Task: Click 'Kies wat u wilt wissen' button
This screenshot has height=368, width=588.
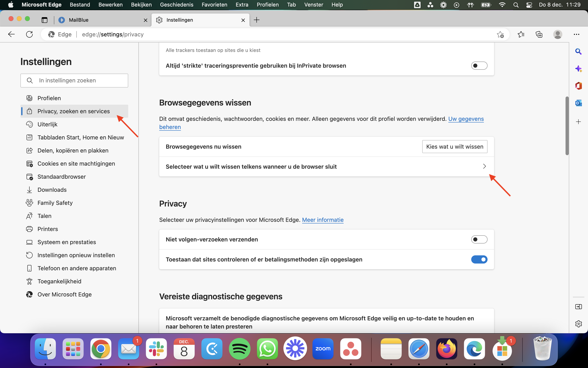Action: point(455,147)
